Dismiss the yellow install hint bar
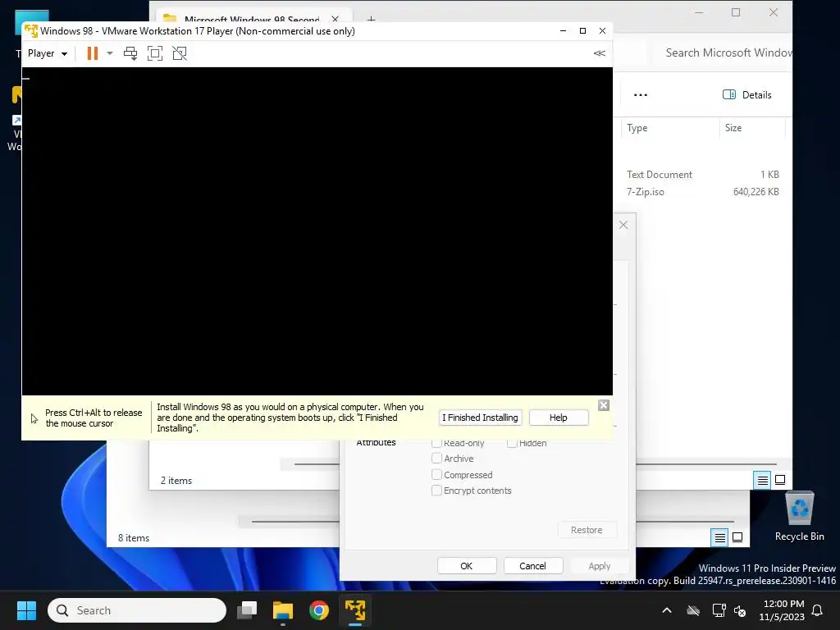 tap(604, 405)
